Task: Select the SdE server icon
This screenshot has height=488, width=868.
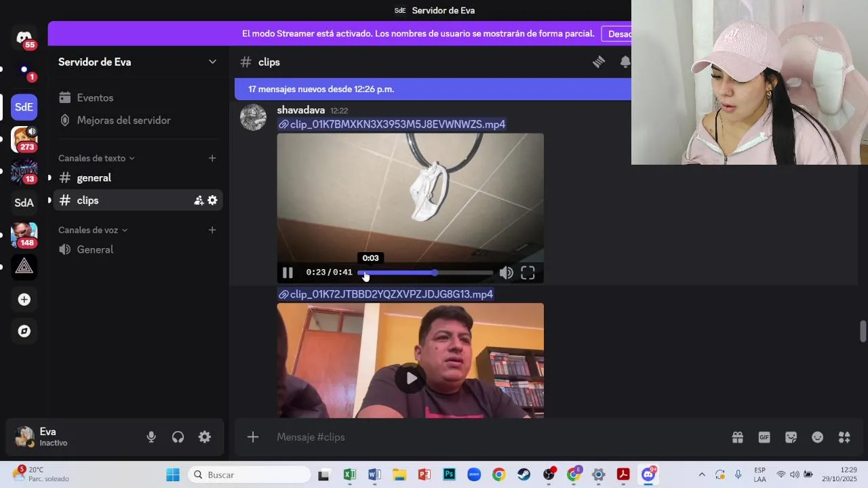Action: point(24,107)
